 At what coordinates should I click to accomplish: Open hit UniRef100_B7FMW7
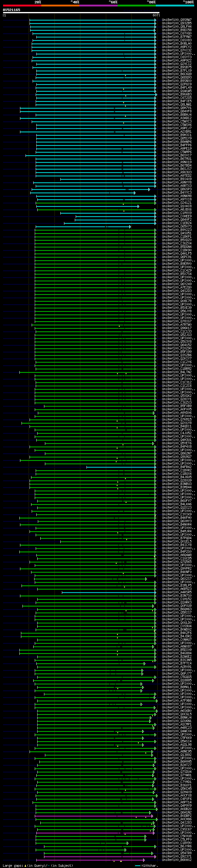(177, 37)
